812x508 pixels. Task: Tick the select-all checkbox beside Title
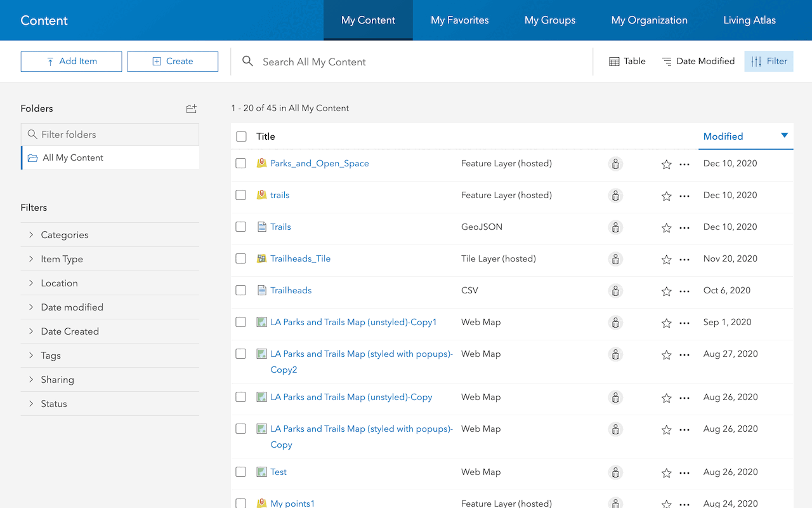(x=241, y=137)
